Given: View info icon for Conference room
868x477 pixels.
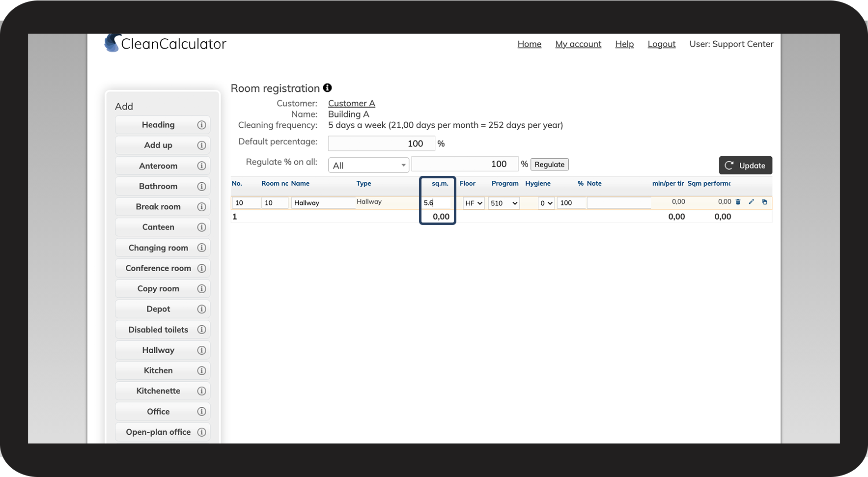Looking at the screenshot, I should [x=201, y=268].
